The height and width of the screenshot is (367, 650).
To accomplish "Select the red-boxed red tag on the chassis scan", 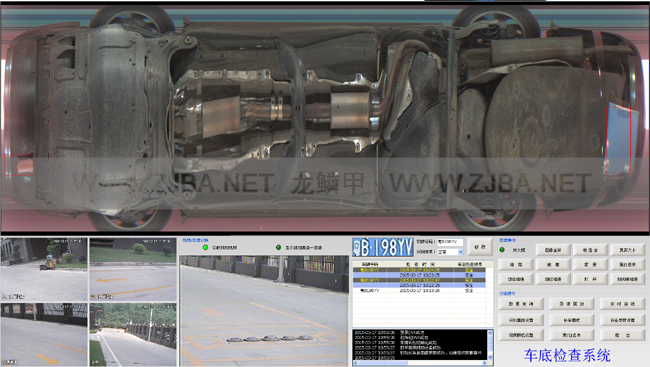I will pos(19,165).
